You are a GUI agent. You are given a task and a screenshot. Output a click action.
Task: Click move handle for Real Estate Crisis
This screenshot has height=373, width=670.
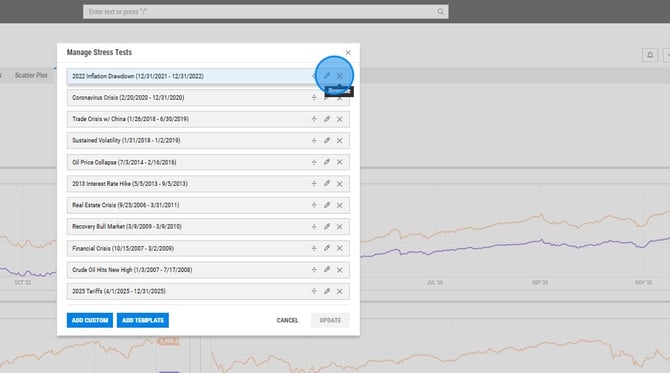pyautogui.click(x=314, y=206)
